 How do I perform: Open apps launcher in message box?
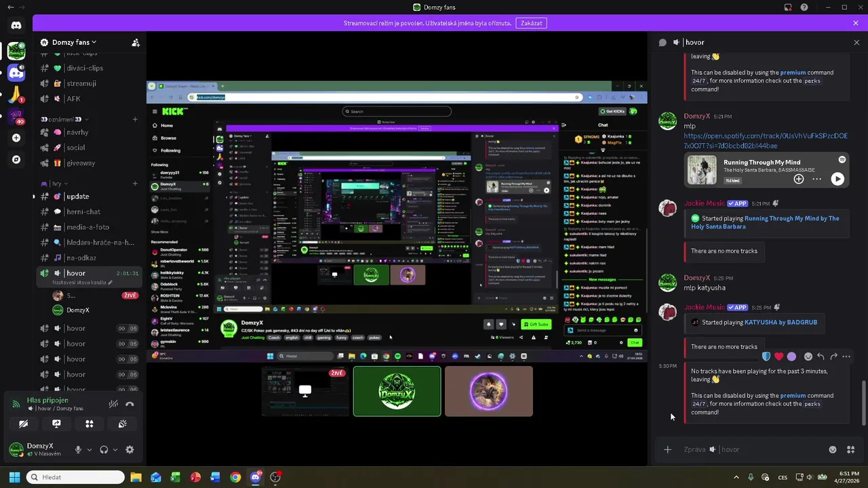850,449
